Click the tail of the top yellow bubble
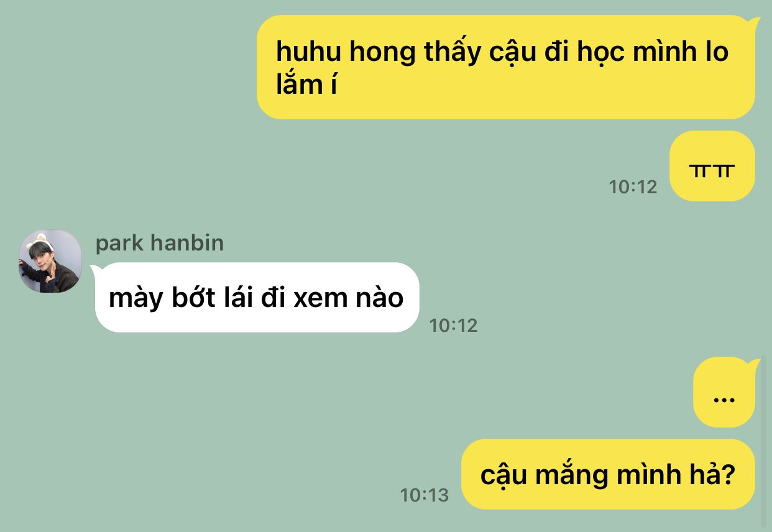The height and width of the screenshot is (532, 772). pyautogui.click(x=754, y=24)
